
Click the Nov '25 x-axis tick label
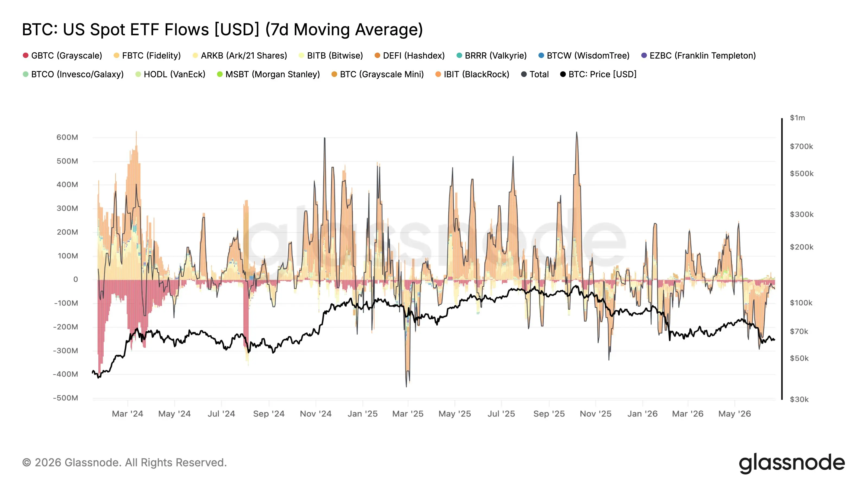595,413
